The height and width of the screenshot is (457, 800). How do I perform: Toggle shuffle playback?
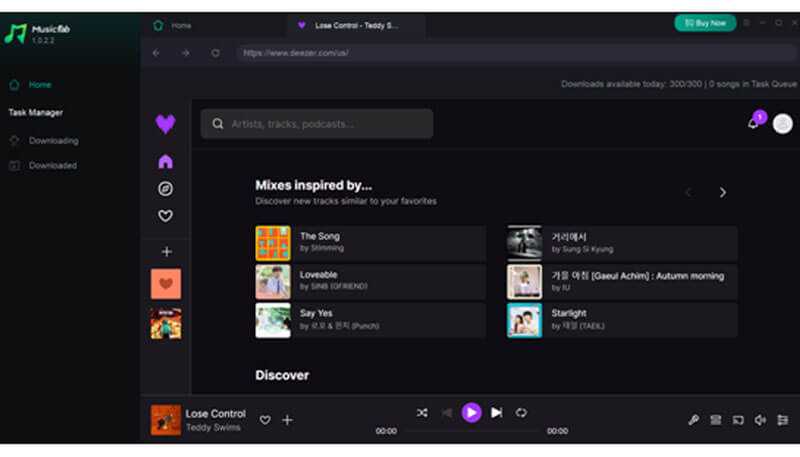422,412
